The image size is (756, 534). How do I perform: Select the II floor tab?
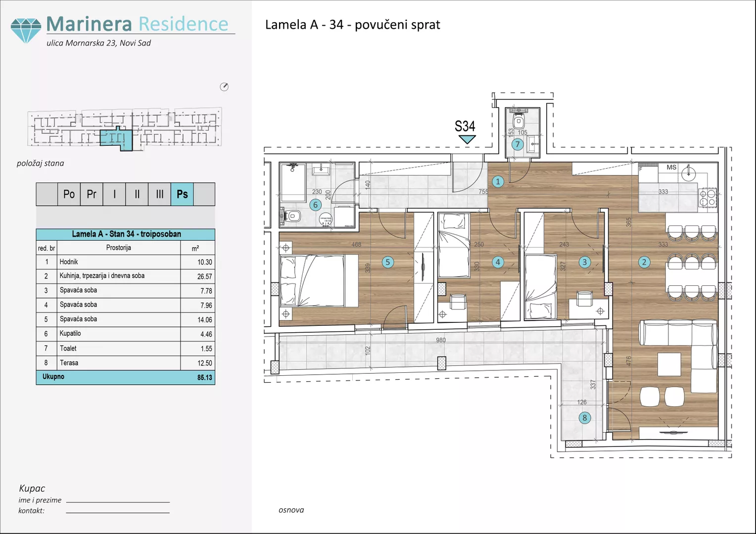(137, 194)
